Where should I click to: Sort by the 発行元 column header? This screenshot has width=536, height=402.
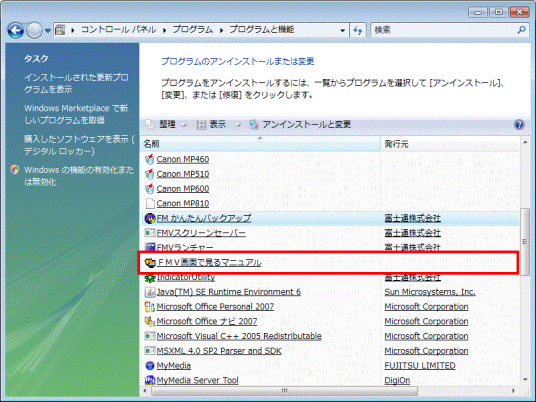click(450, 144)
